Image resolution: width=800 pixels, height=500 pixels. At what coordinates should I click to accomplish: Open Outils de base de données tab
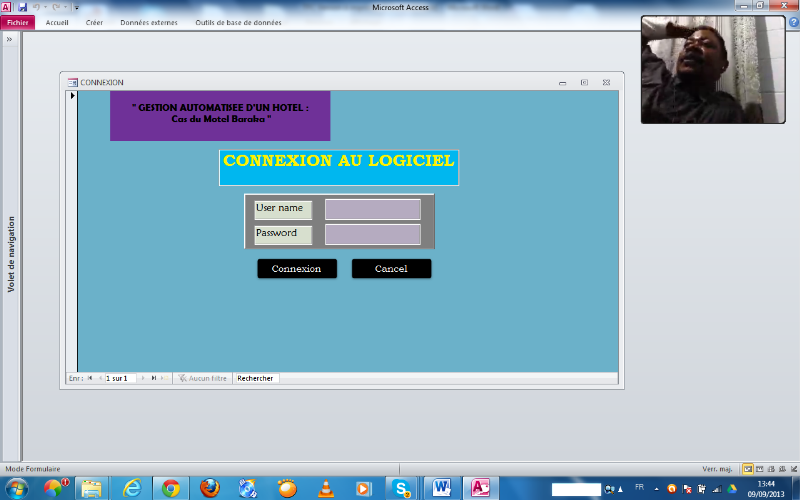click(238, 22)
